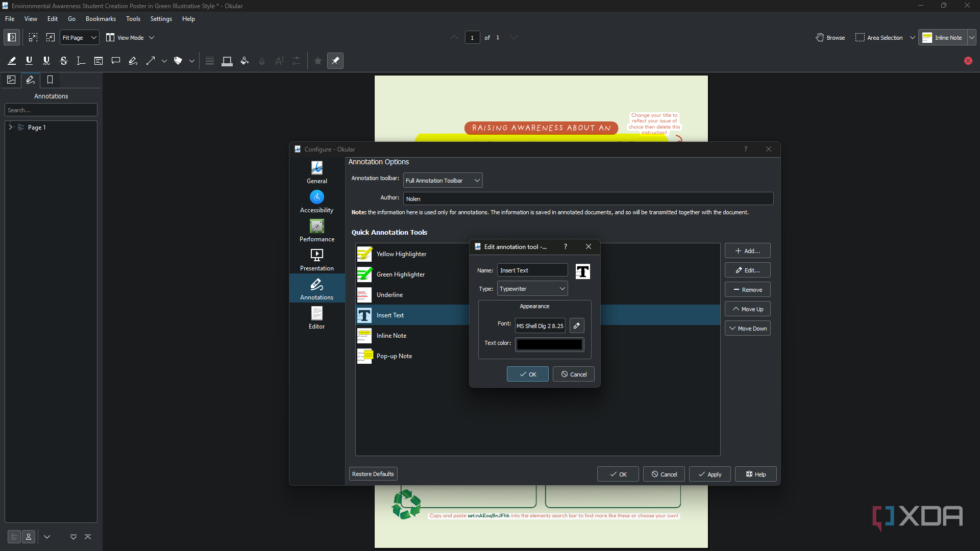Open Presentation settings page
The height and width of the screenshot is (551, 980).
[x=317, y=260]
